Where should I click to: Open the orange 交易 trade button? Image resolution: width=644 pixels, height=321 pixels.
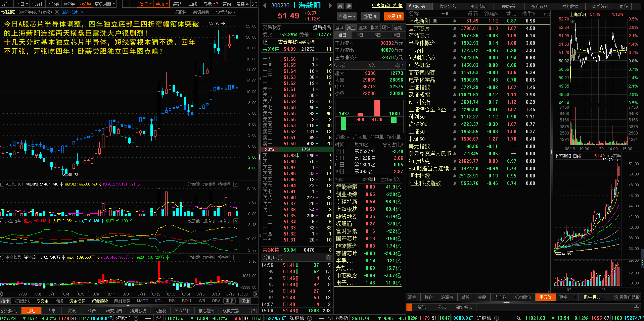coord(394,16)
